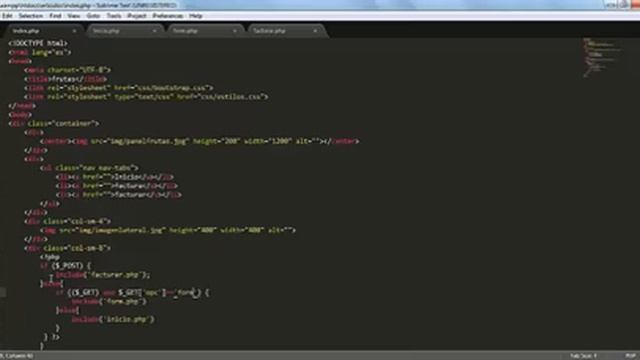640x360 pixels.
Task: Click the div class col-sm-8 line
Action: point(67,248)
